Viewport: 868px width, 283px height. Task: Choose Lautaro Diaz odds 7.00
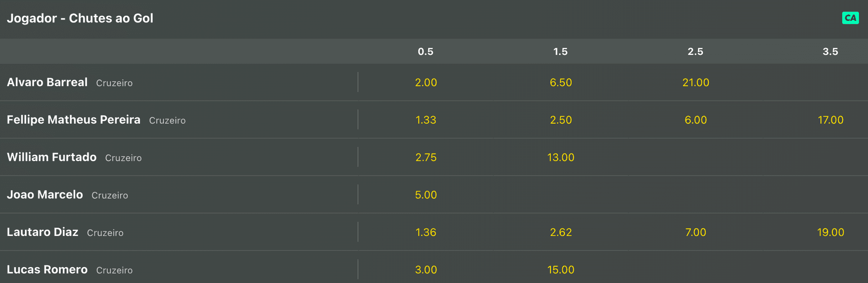(x=696, y=232)
